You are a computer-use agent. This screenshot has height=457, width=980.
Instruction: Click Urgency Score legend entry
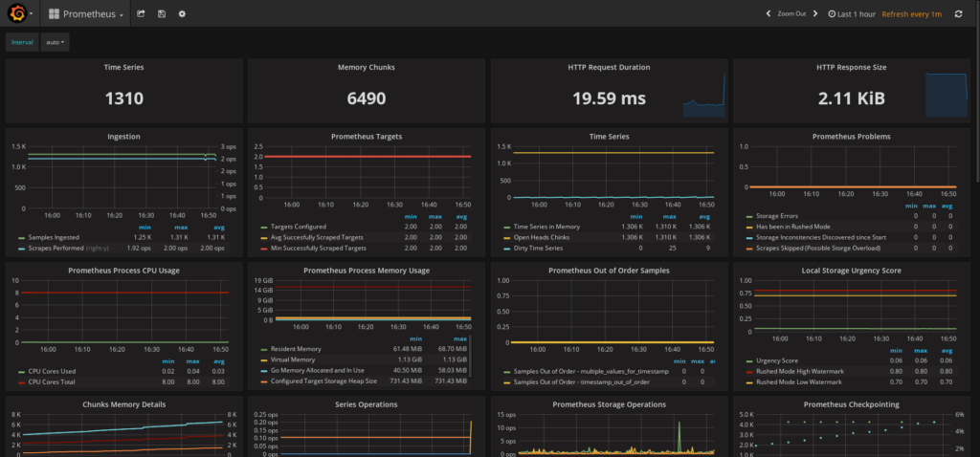(775, 360)
